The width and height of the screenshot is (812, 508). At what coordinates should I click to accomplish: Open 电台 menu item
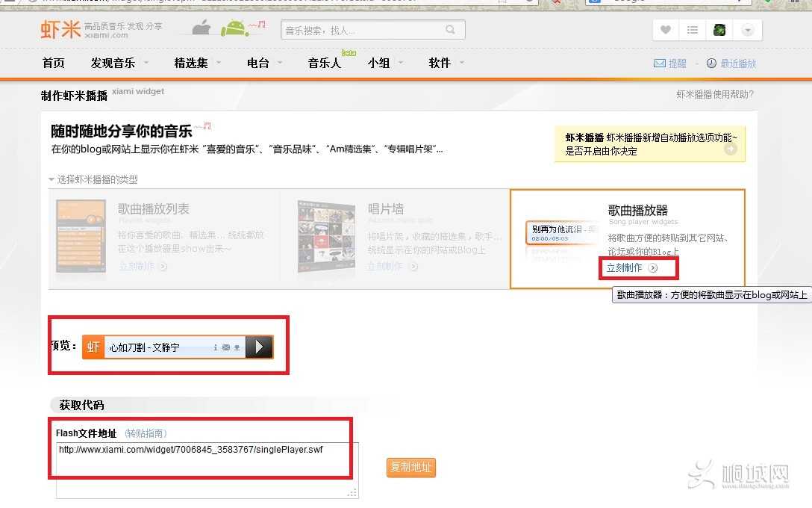point(258,63)
